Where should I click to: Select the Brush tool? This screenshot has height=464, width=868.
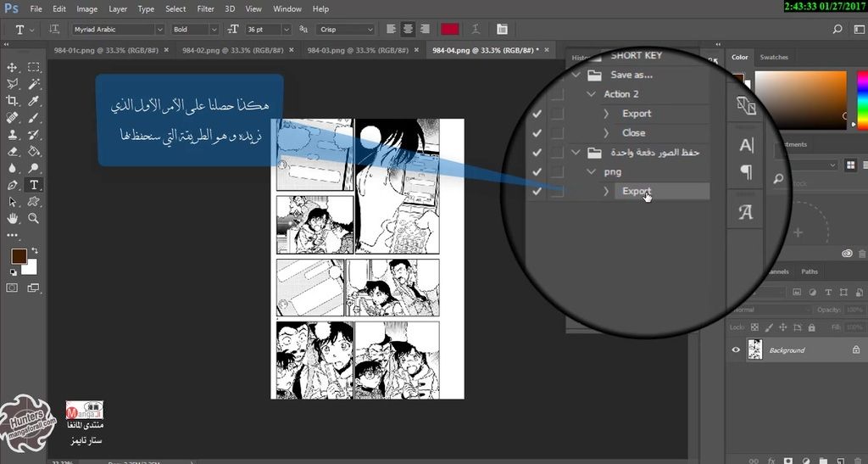(34, 118)
